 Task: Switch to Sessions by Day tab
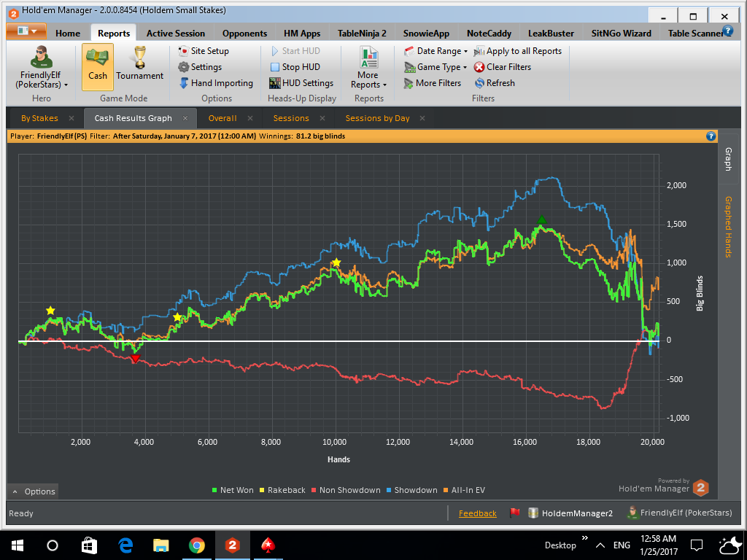click(x=377, y=118)
